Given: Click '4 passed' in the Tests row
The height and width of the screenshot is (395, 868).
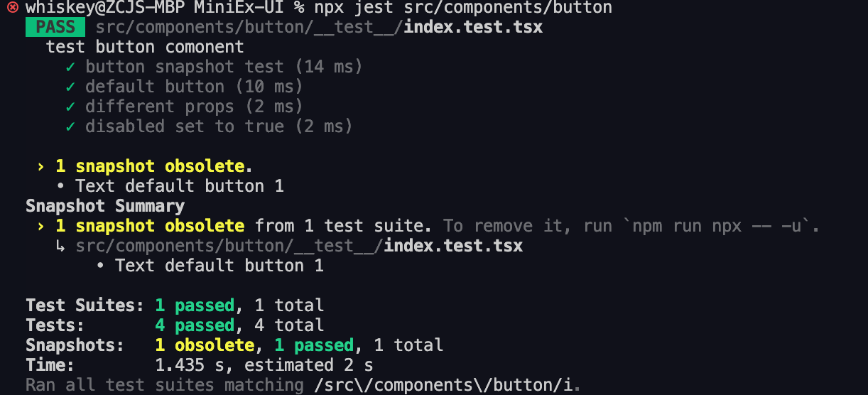Looking at the screenshot, I should [195, 325].
